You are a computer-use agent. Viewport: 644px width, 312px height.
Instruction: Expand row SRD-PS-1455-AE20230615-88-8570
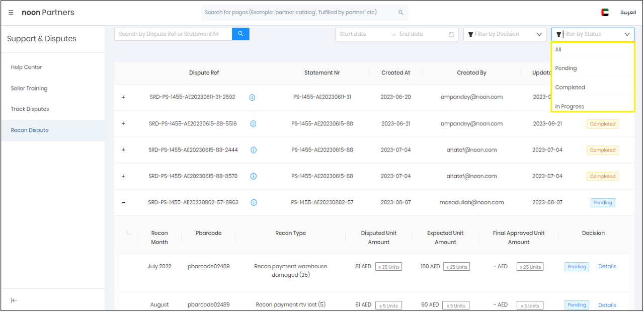click(x=124, y=176)
